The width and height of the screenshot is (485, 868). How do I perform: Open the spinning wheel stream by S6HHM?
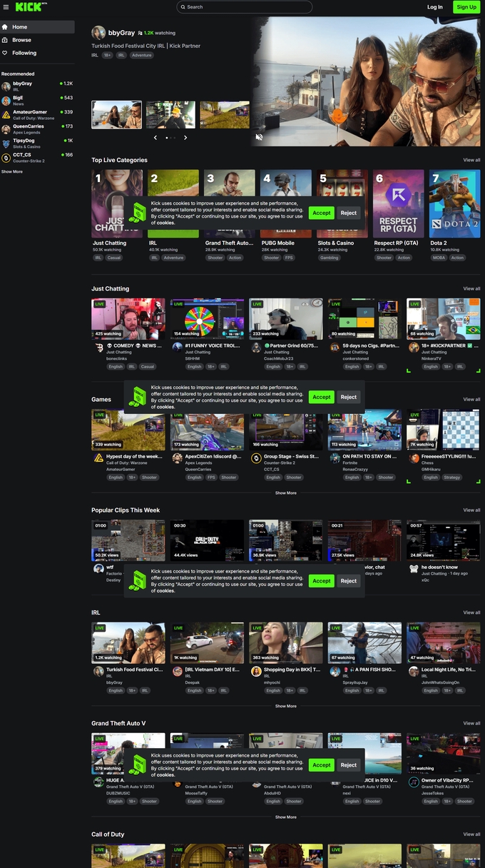pyautogui.click(x=207, y=318)
